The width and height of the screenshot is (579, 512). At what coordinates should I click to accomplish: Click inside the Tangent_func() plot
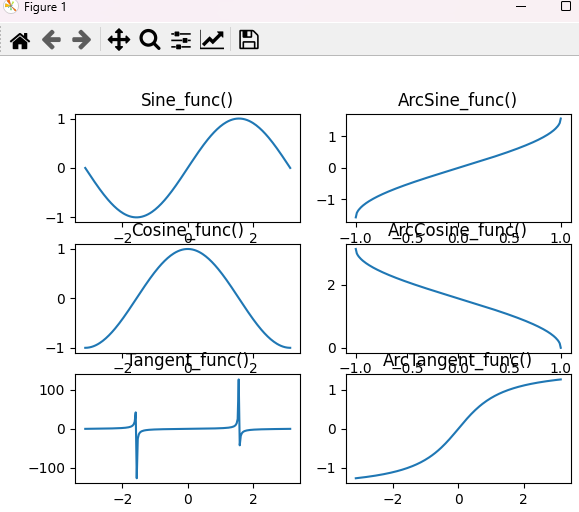coord(188,429)
